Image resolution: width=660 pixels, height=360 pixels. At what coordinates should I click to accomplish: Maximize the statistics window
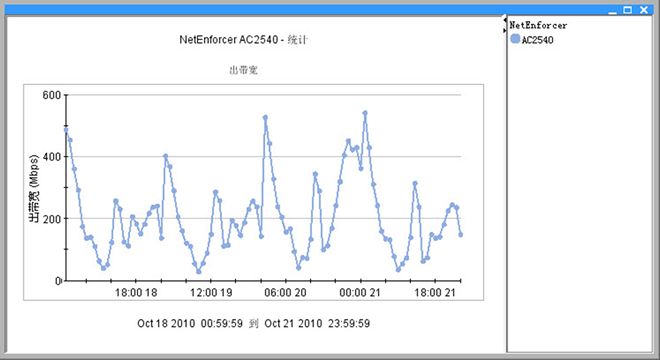click(x=628, y=10)
